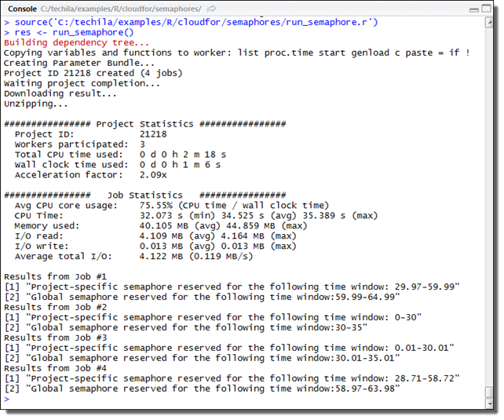The height and width of the screenshot is (420, 504).
Task: Click the scrollbar up arrow
Action: [x=490, y=20]
